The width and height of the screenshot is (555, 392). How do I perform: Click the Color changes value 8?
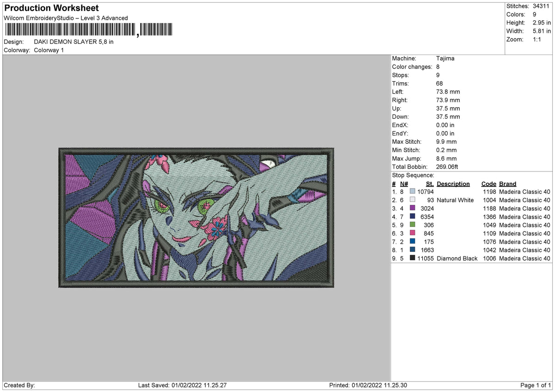[x=438, y=67]
